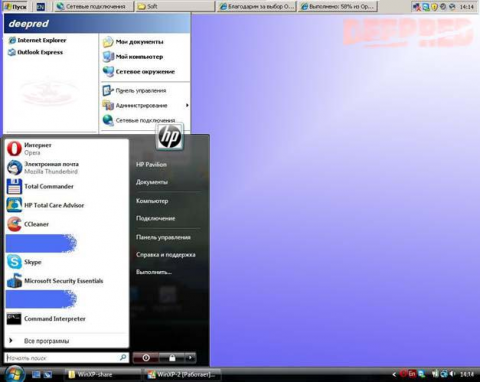The image size is (480, 382).
Task: Open Панель управления in XP menu
Action: [134, 91]
